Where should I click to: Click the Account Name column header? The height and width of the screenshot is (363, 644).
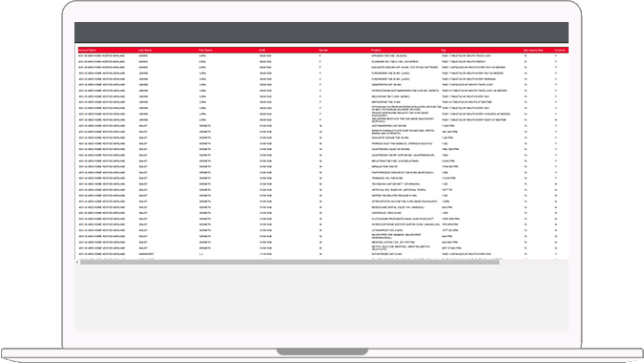[87, 51]
